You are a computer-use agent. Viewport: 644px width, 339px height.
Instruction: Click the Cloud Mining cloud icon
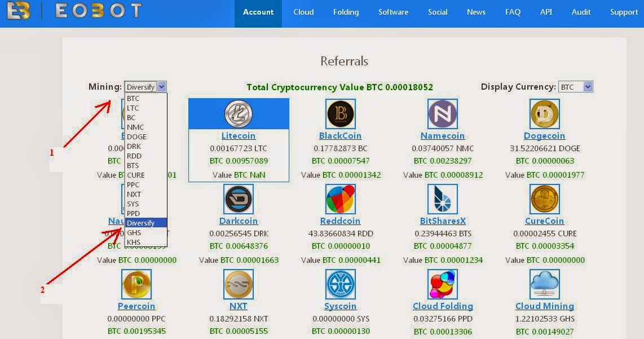click(x=545, y=284)
